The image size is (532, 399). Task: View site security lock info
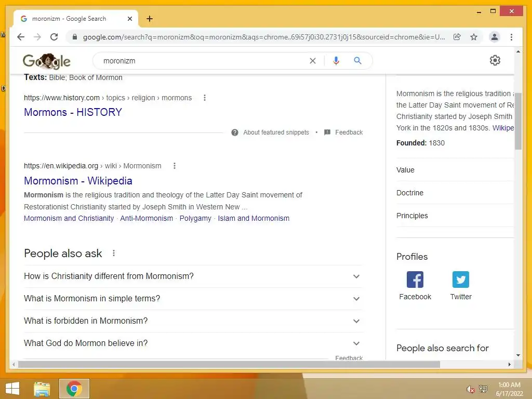[x=75, y=37]
